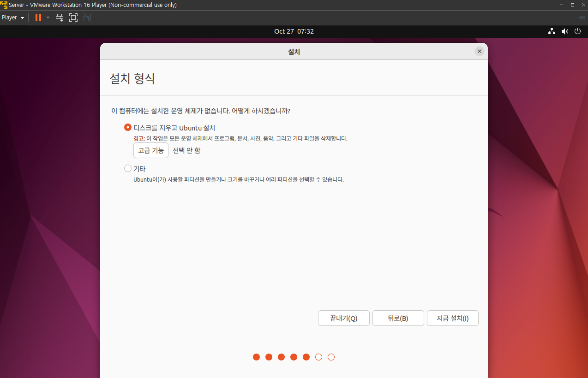Minimize the VMware Player window

click(x=560, y=5)
